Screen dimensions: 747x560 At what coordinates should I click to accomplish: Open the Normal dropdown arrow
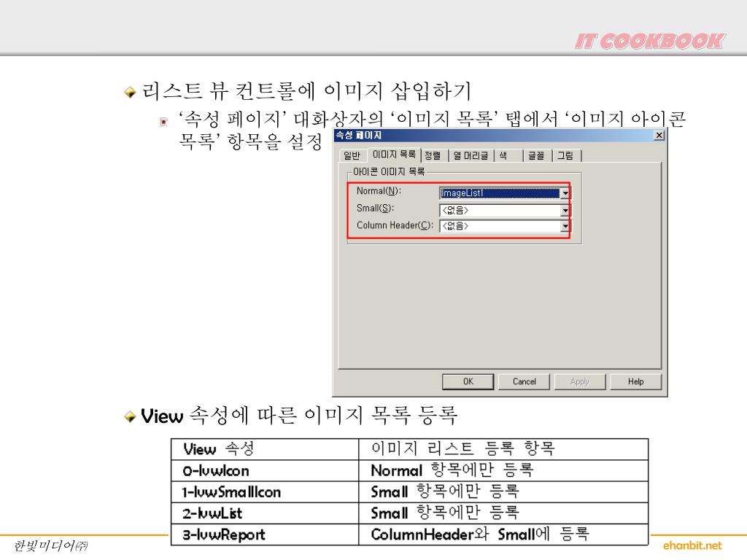pyautogui.click(x=565, y=193)
